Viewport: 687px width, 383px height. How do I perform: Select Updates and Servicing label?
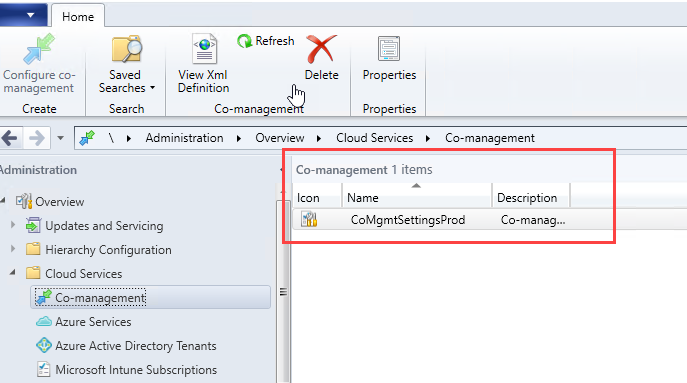click(x=104, y=226)
